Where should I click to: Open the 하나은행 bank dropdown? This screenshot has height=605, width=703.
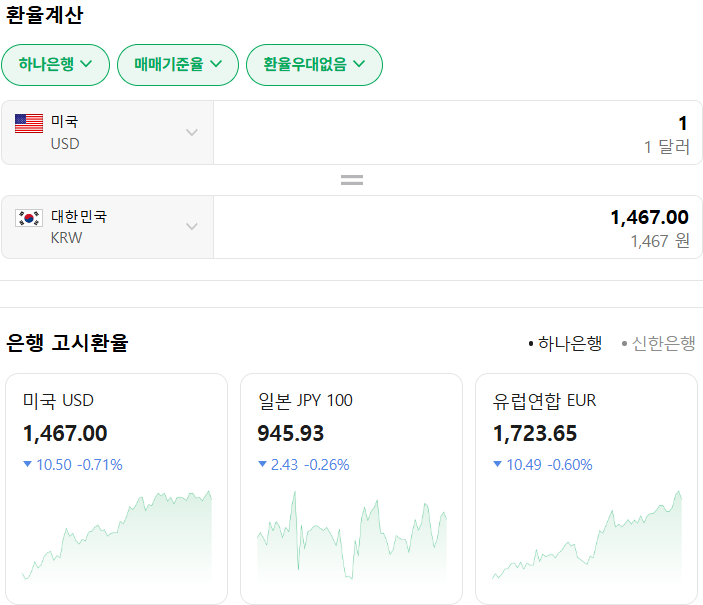pos(55,65)
